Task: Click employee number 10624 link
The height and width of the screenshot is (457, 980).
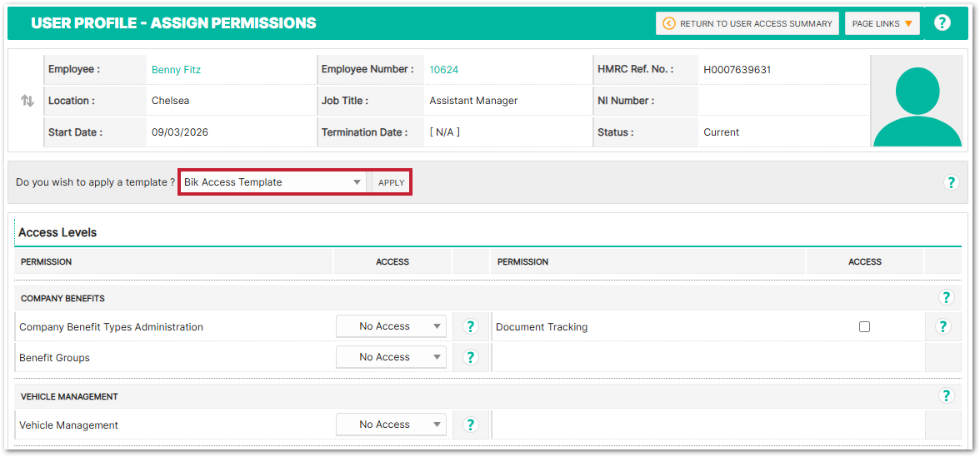Action: (443, 70)
